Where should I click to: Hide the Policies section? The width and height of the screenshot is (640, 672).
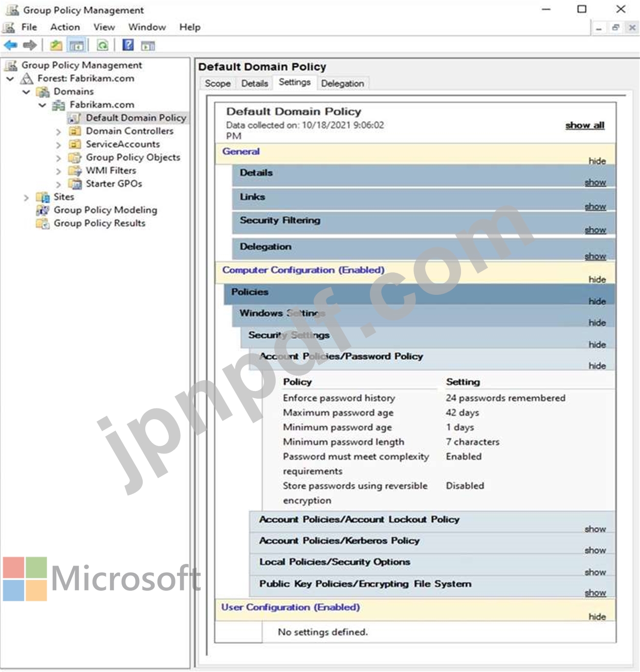click(597, 301)
